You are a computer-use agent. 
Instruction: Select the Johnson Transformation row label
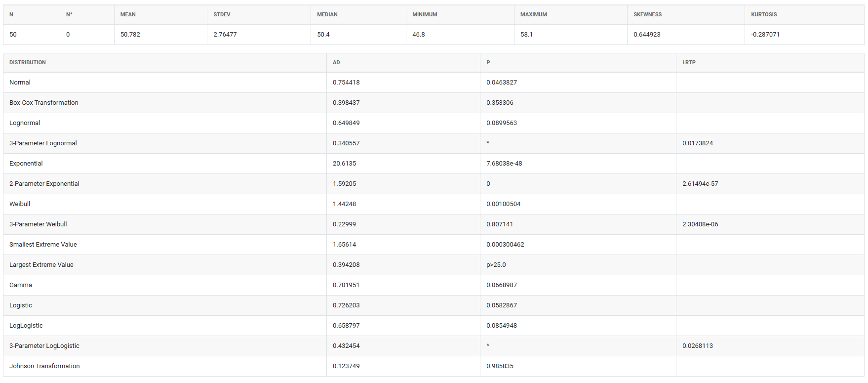[x=44, y=366]
